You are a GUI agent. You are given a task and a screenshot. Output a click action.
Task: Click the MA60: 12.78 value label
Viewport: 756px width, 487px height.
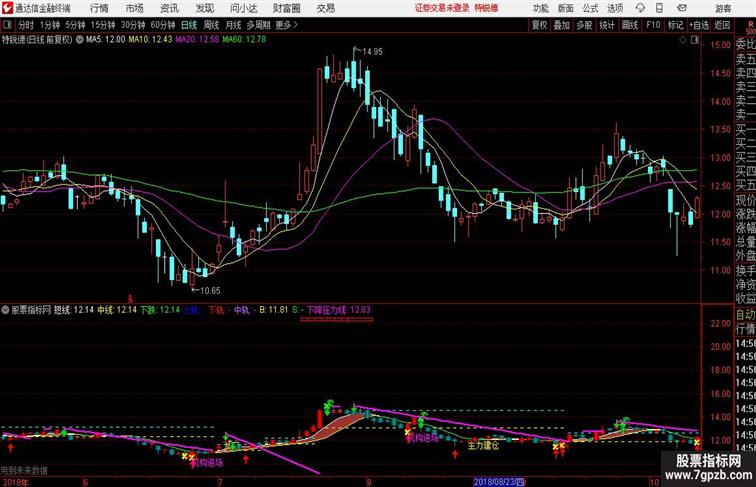(x=244, y=40)
